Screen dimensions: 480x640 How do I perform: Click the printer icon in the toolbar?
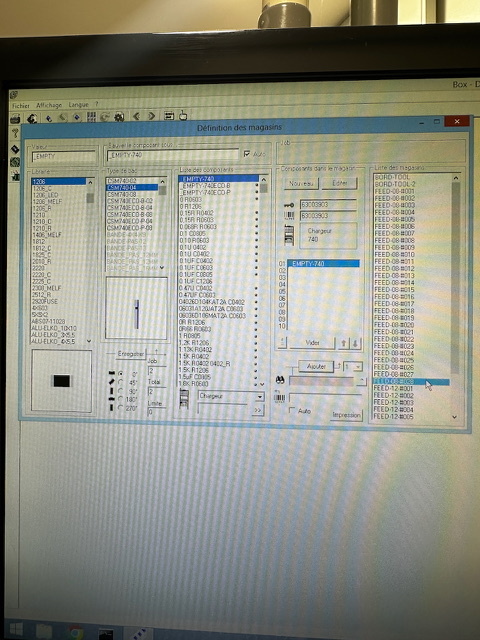pyautogui.click(x=15, y=119)
